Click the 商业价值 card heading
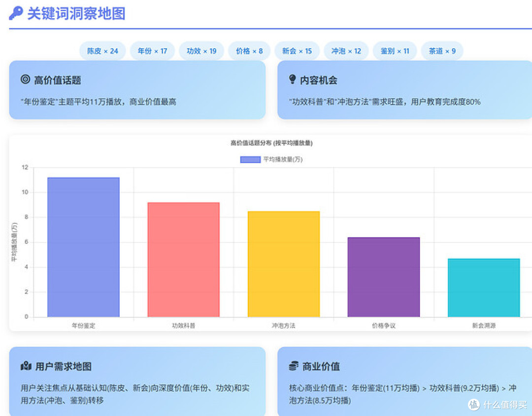 321,366
